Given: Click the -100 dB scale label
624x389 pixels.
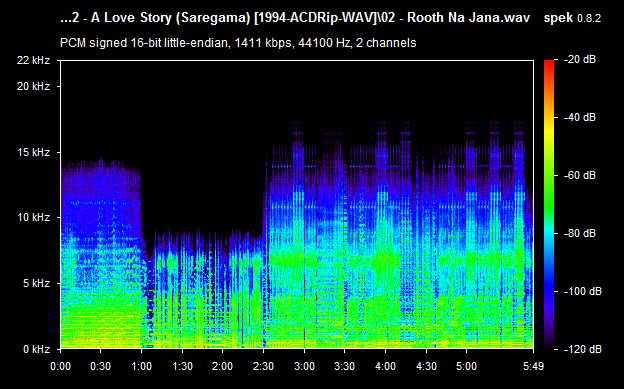Looking at the screenshot, I should (582, 291).
